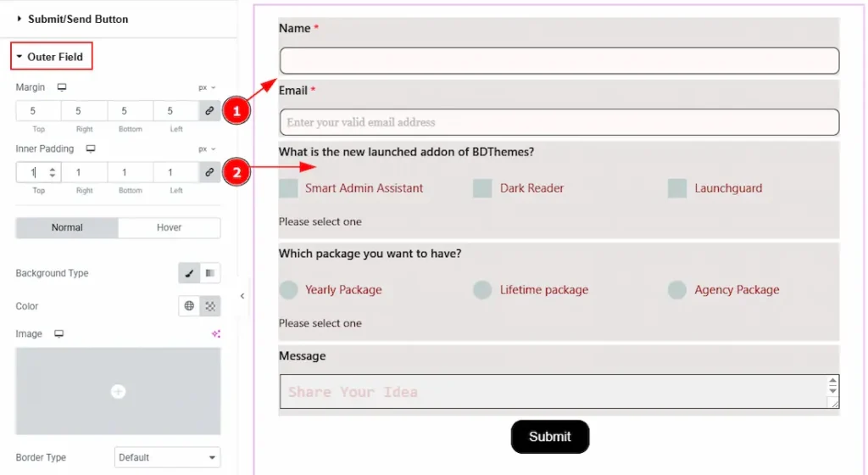
Task: Click the Margin link-values chain icon
Action: tap(209, 111)
